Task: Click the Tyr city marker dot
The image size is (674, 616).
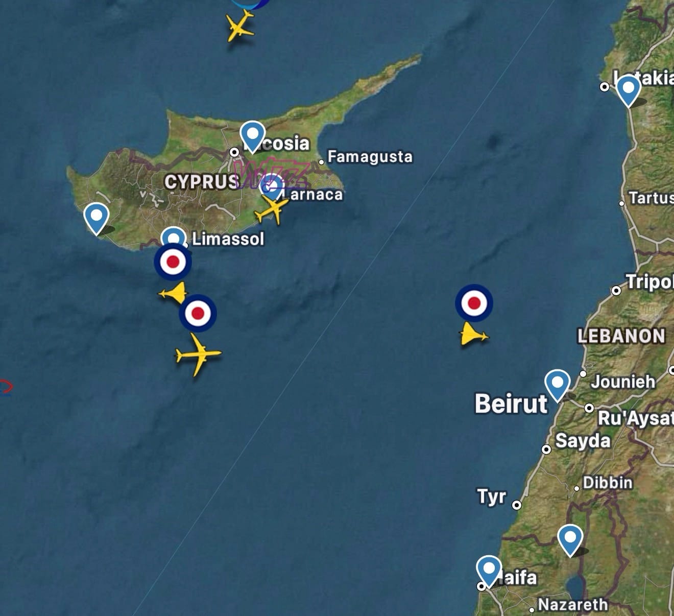Action: tap(517, 505)
